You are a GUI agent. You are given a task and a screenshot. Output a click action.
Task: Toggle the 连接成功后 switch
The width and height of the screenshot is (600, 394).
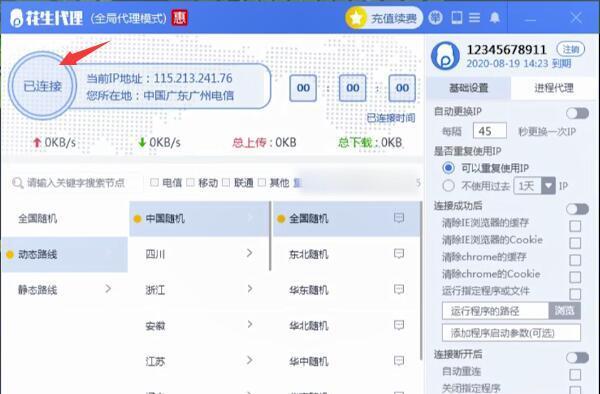click(x=577, y=209)
